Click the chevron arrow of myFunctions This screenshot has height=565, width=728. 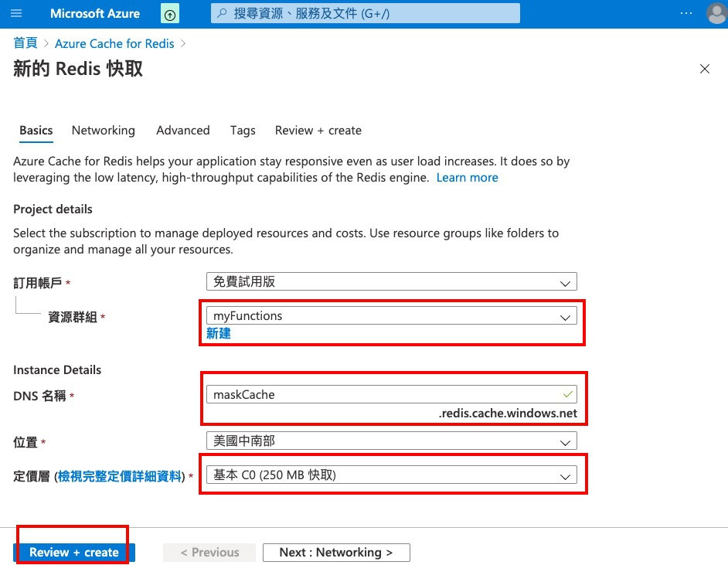pos(565,317)
